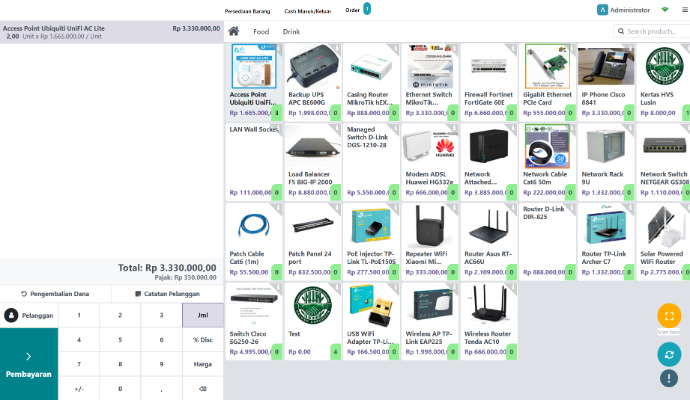Open Persediaan Barang menu

click(247, 11)
